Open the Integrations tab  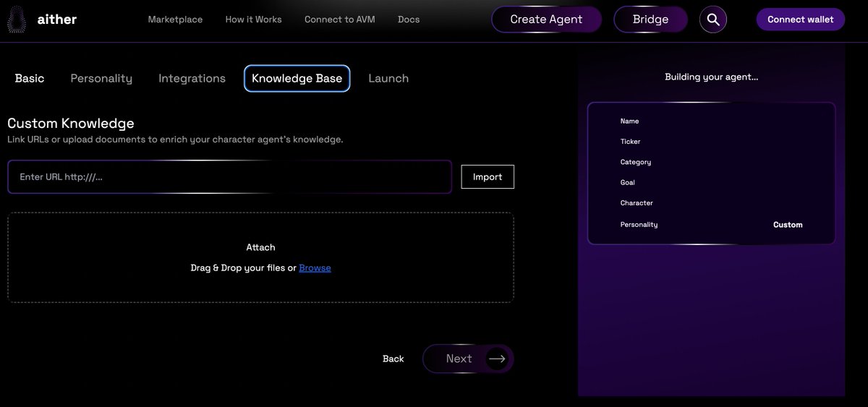192,78
